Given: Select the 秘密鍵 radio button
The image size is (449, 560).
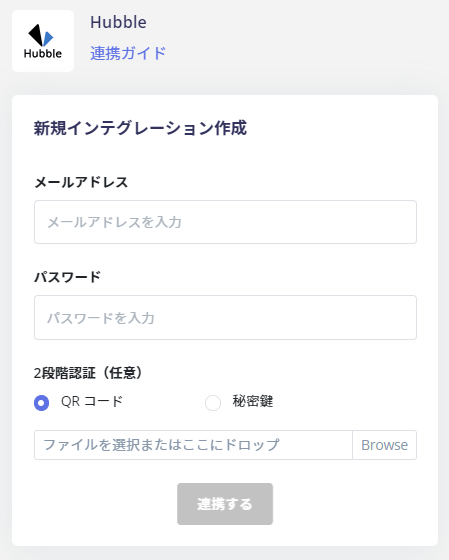Looking at the screenshot, I should tap(213, 403).
